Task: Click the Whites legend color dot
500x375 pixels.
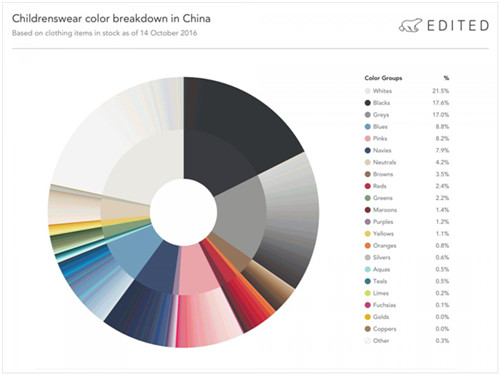Action: [368, 91]
